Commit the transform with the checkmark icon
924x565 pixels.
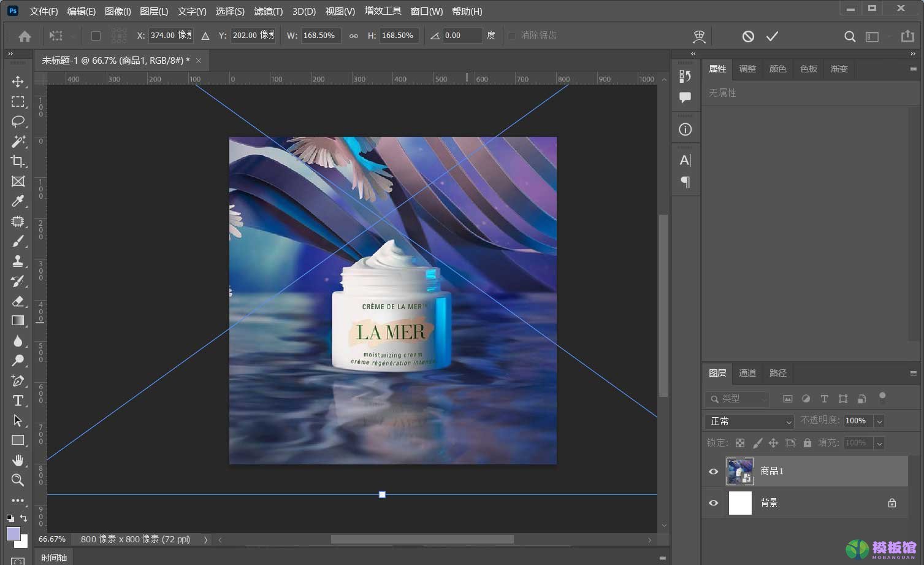(x=772, y=36)
